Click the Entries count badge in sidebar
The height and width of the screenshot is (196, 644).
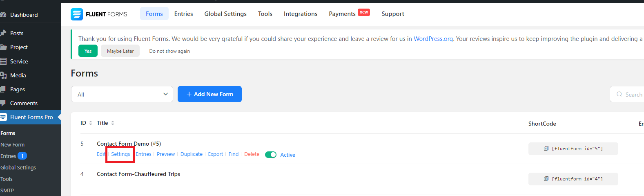[22, 156]
